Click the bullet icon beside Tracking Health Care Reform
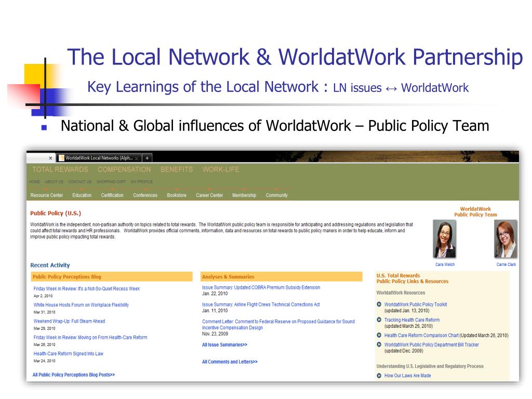Screen dimensions: 532x399 point(379,320)
